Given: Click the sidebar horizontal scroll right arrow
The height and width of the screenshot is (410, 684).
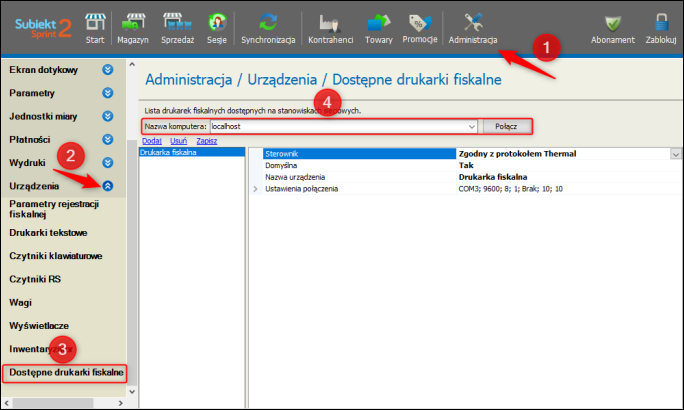Looking at the screenshot, I should 121,403.
